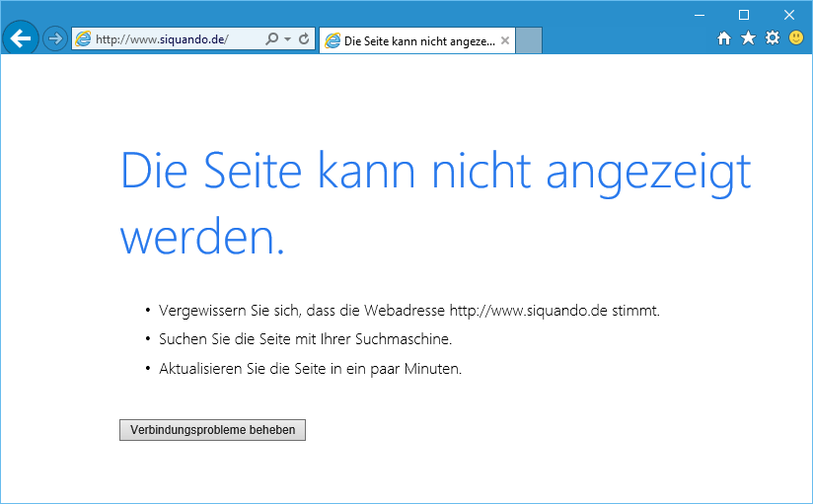Click the line 'Suchen Sie die Seite mit Ihrer Suchmaschine.'
Image resolution: width=813 pixels, height=504 pixels.
tap(306, 339)
